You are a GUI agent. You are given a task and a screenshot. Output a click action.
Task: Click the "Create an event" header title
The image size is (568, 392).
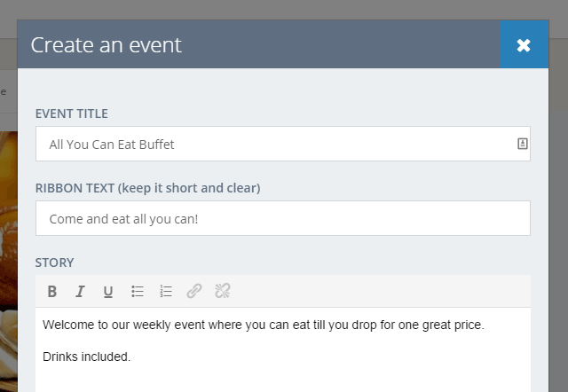[106, 45]
